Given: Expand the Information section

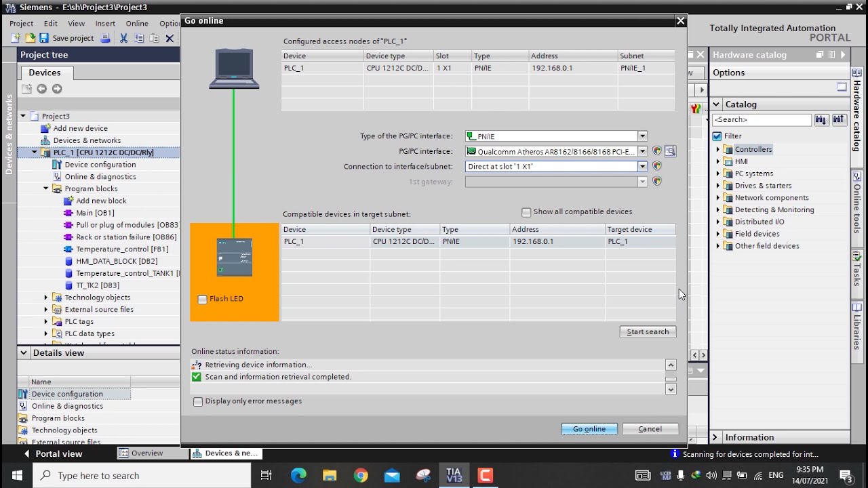Looking at the screenshot, I should (x=715, y=437).
